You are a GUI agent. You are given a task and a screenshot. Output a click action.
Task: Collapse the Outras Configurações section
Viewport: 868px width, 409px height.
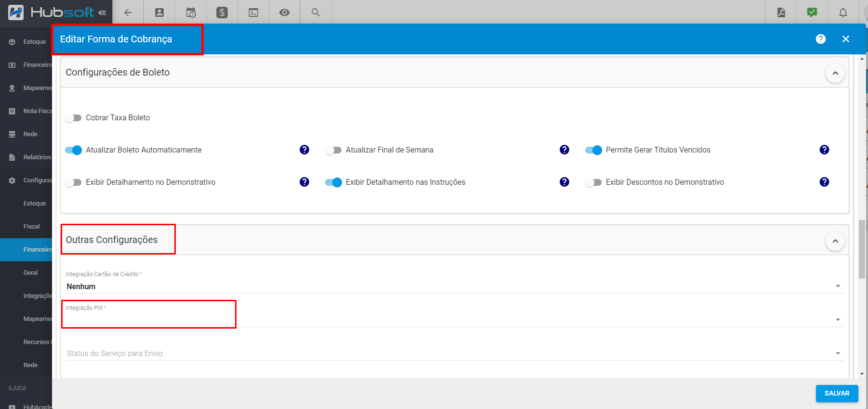point(835,241)
